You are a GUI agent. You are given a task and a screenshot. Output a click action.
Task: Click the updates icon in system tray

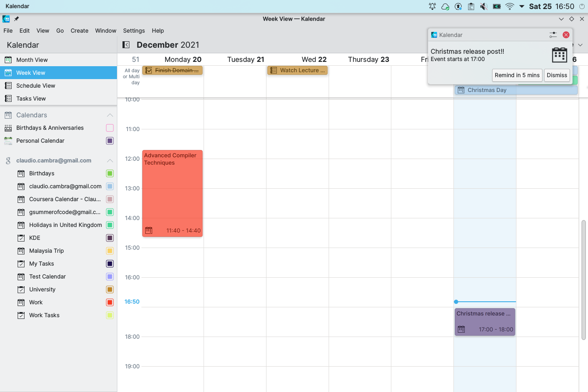(x=458, y=6)
